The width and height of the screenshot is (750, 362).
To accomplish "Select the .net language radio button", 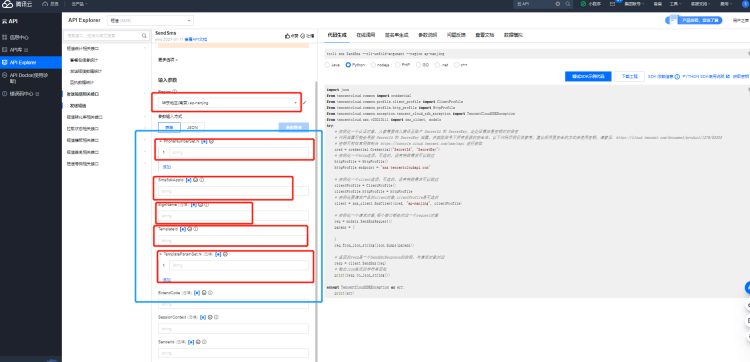I will [x=438, y=65].
